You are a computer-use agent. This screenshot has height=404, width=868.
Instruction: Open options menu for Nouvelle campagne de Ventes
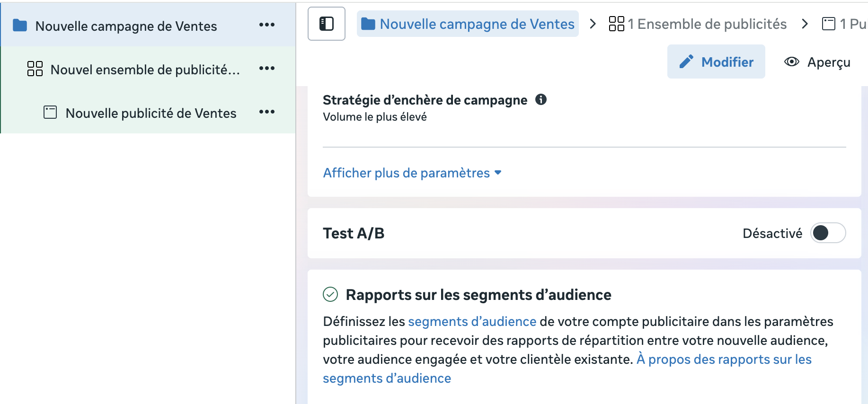(266, 25)
